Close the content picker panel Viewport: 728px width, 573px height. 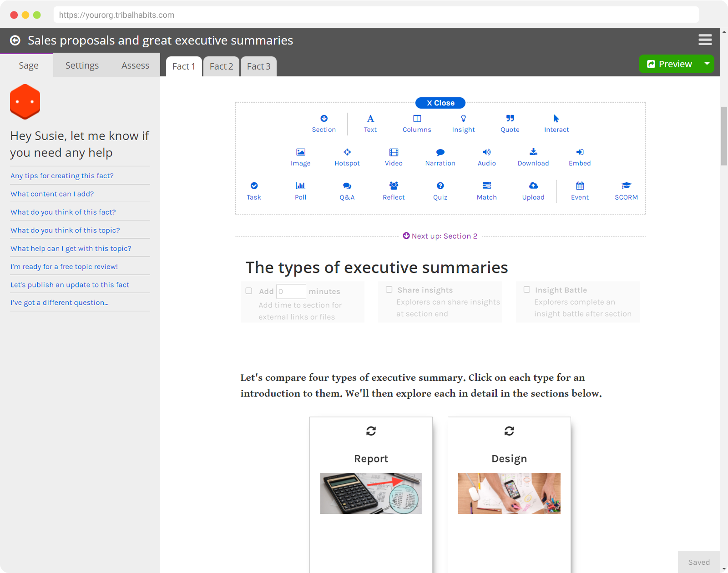point(440,103)
